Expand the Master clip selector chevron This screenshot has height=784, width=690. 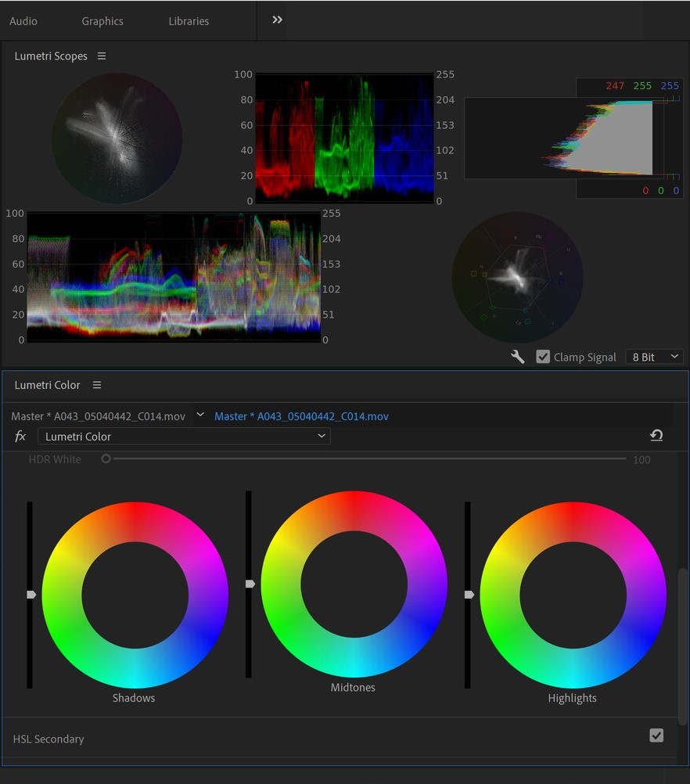pos(199,415)
